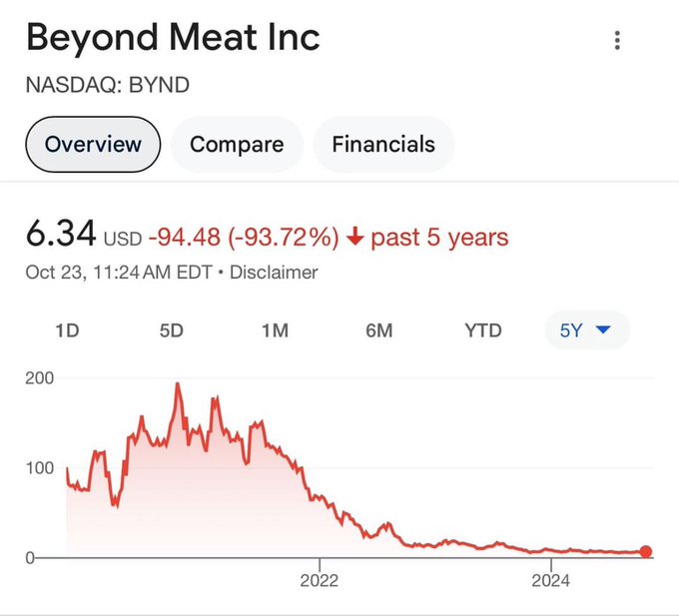
Task: Click the -94.48 (-93.72%) change text
Action: pos(244,238)
